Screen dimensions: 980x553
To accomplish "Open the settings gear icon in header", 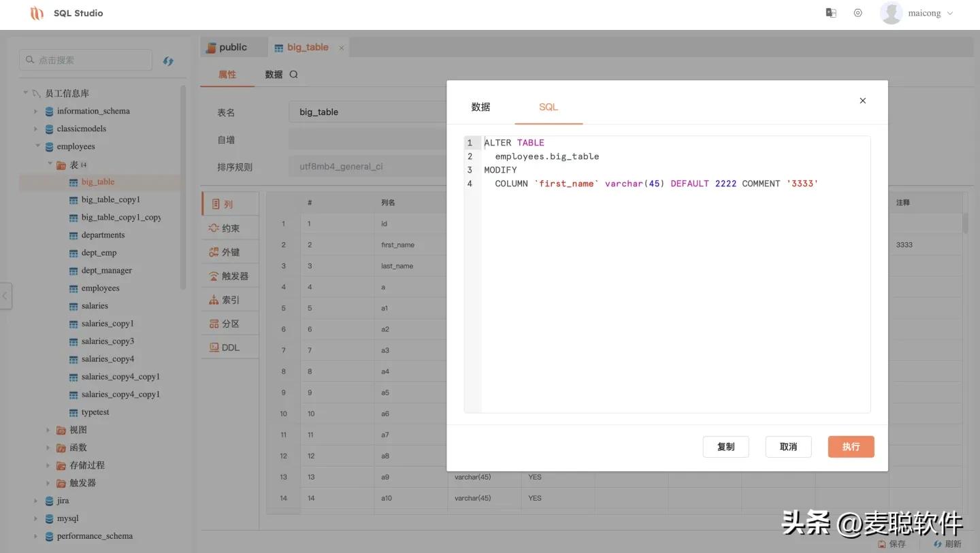I will 857,13.
